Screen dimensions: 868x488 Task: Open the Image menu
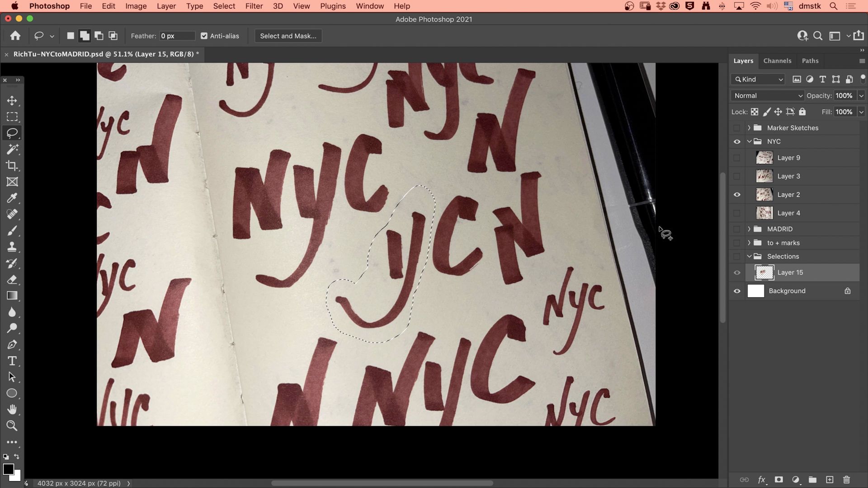(x=136, y=6)
